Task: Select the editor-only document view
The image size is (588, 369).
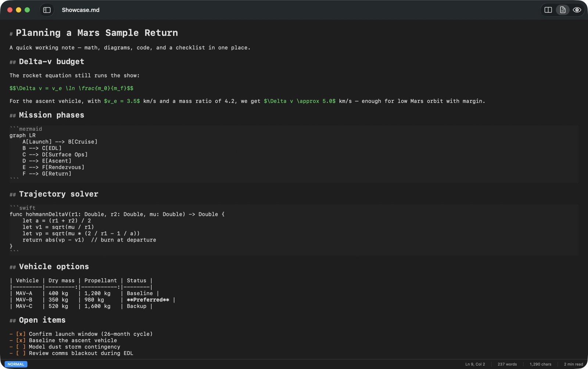Action: click(563, 10)
